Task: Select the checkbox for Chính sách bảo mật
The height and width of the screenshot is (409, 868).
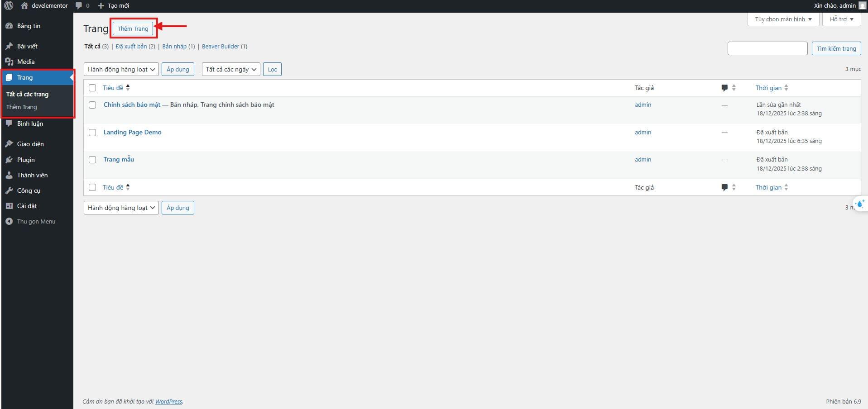Action: 92,105
